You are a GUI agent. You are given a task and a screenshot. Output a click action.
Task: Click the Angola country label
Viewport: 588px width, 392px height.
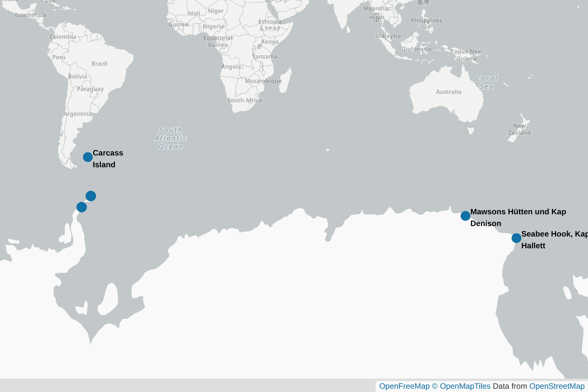tap(231, 67)
